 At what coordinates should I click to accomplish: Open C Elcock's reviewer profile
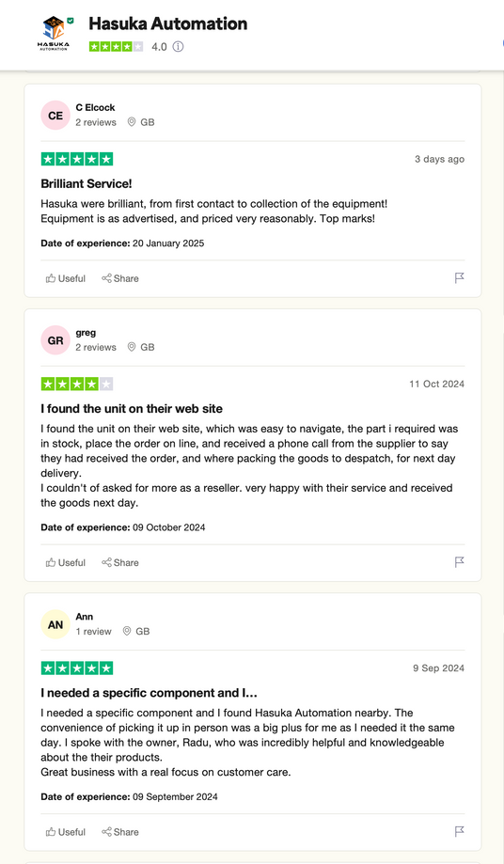click(x=95, y=107)
